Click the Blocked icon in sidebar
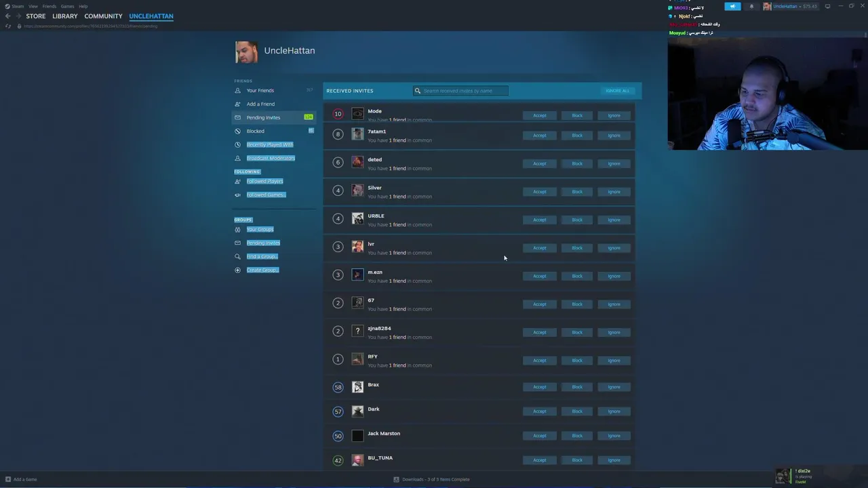This screenshot has height=488, width=868. [237, 131]
